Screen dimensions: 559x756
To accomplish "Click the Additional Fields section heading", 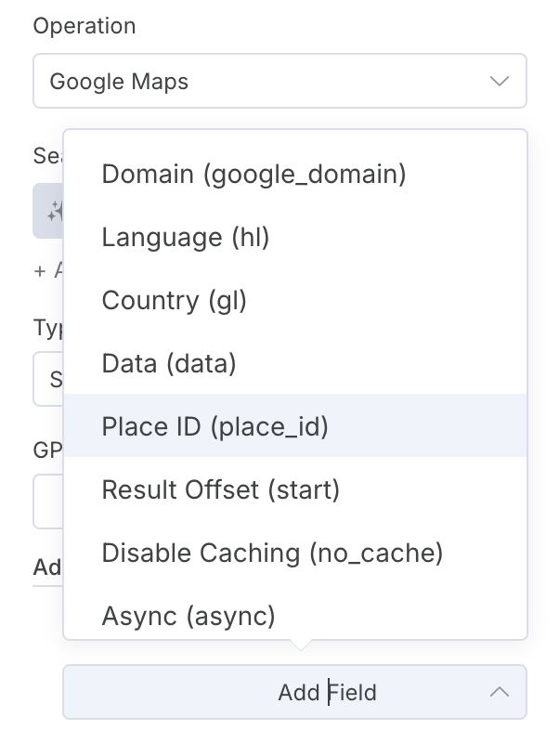I will click(48, 567).
